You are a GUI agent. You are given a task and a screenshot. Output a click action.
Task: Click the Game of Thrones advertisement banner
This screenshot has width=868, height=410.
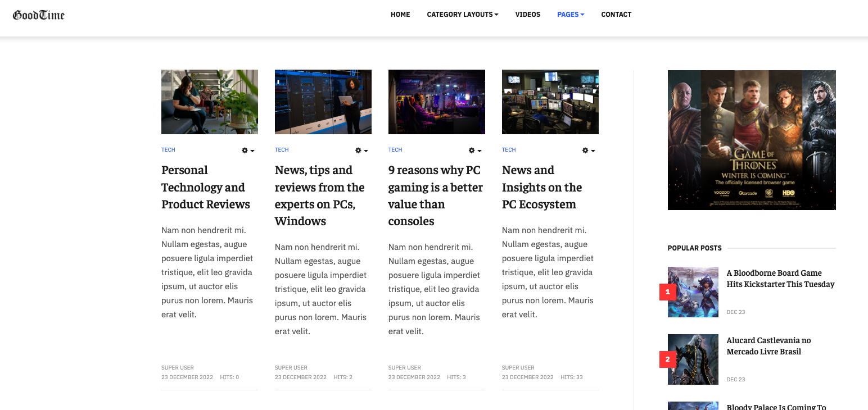tap(752, 140)
